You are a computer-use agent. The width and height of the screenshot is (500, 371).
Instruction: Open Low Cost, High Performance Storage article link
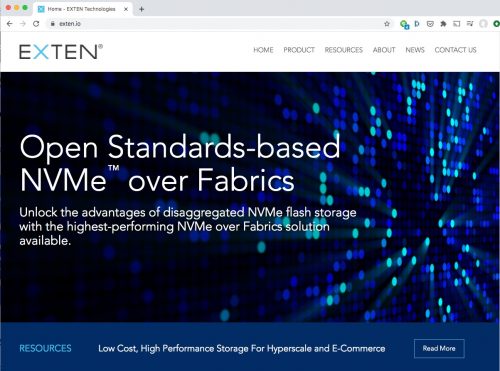point(242,349)
